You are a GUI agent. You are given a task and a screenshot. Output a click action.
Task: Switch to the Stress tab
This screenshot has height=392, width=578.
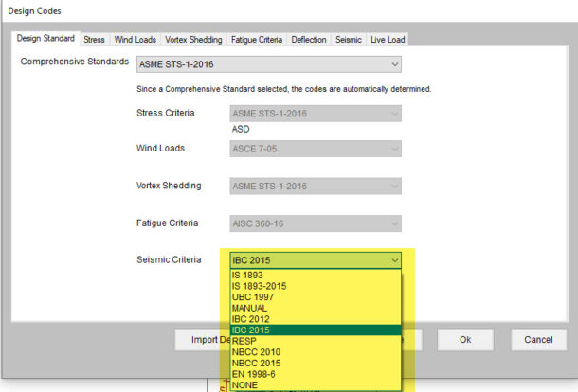(94, 40)
